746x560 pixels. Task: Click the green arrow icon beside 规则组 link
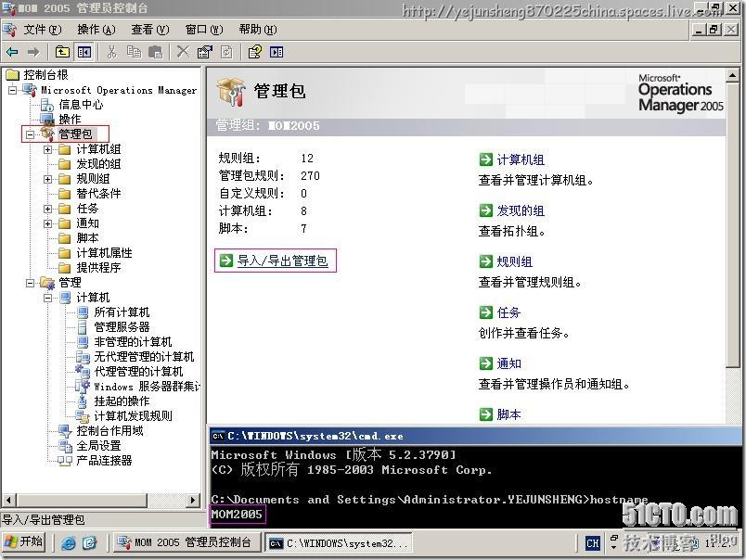[x=486, y=261]
